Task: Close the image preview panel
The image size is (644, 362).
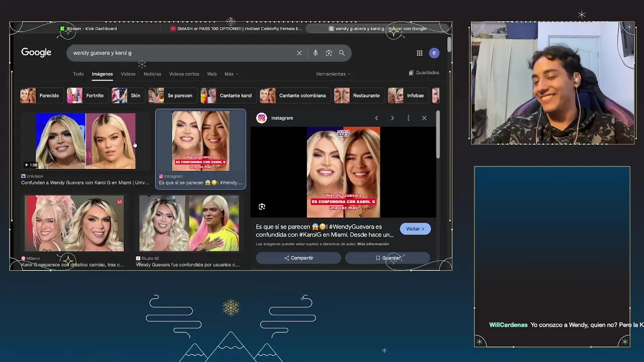Action: click(x=424, y=118)
